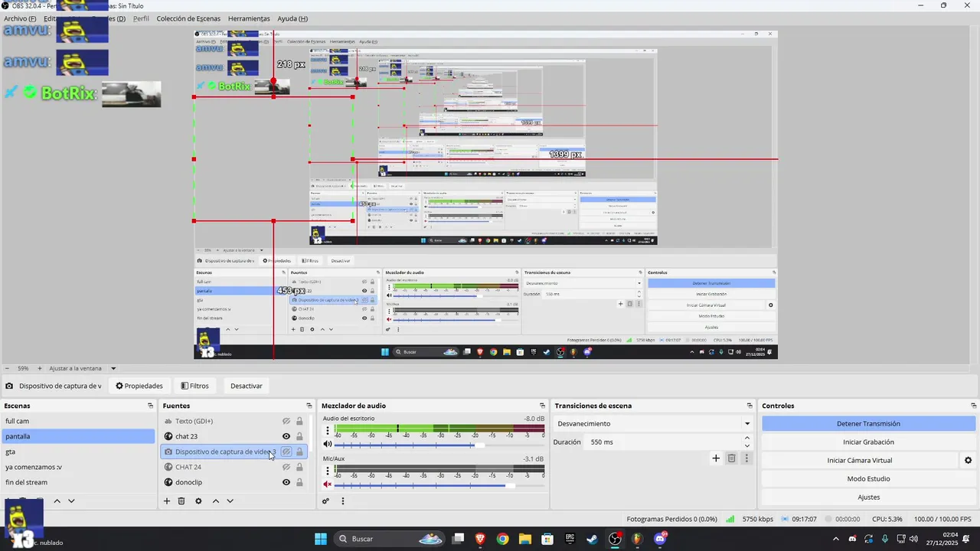Add a new source with the plus icon in Fuentes
This screenshot has height=551, width=980.
tap(167, 501)
